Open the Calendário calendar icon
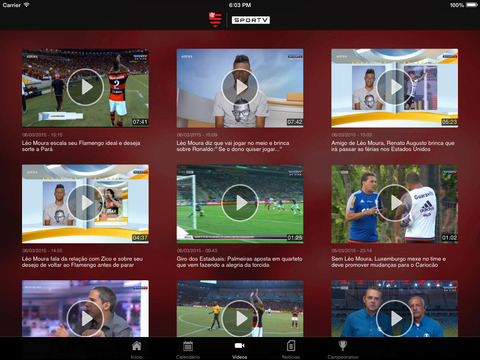Screen dimensions: 480x360 click(x=188, y=346)
